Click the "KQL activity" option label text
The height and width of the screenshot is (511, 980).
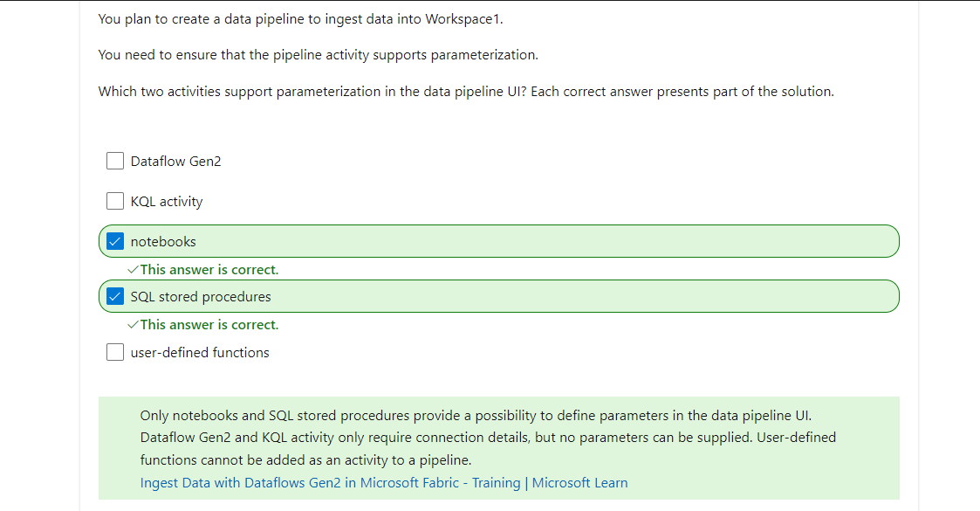point(167,202)
